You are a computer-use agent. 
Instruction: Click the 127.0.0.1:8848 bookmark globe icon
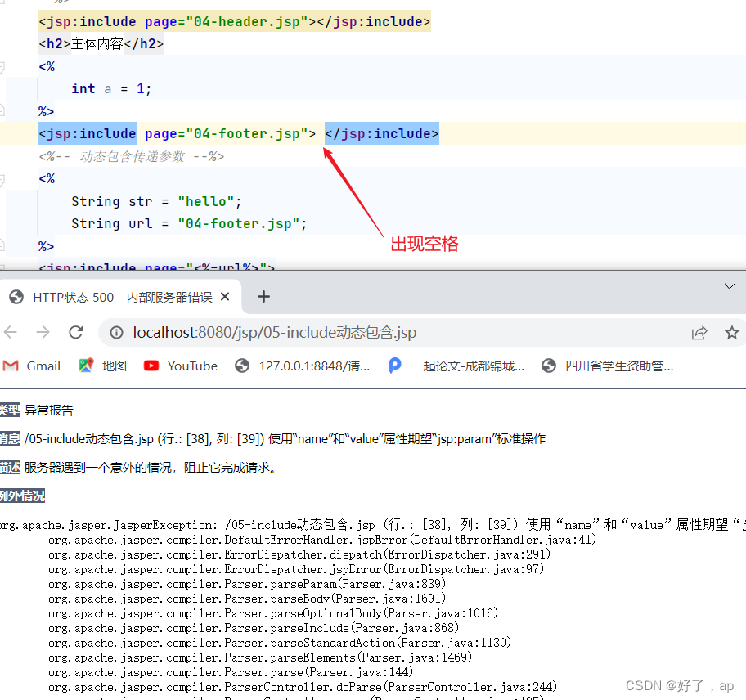coord(242,366)
